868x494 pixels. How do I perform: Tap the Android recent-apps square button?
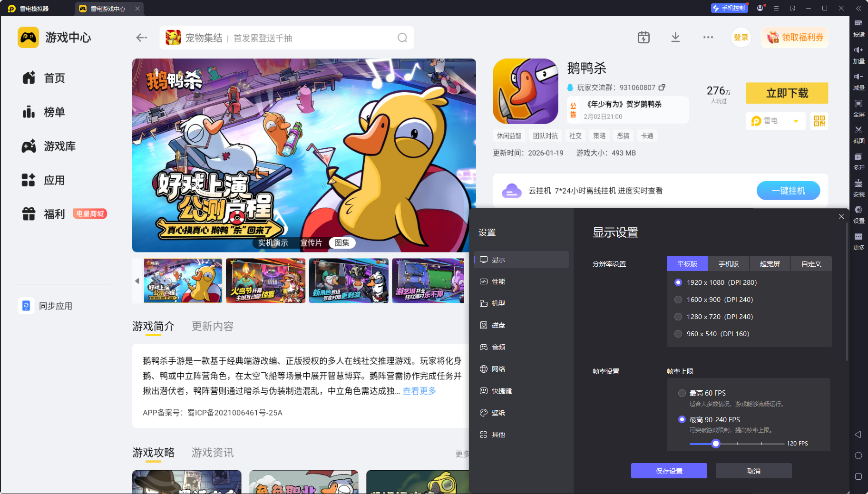pyautogui.click(x=858, y=476)
